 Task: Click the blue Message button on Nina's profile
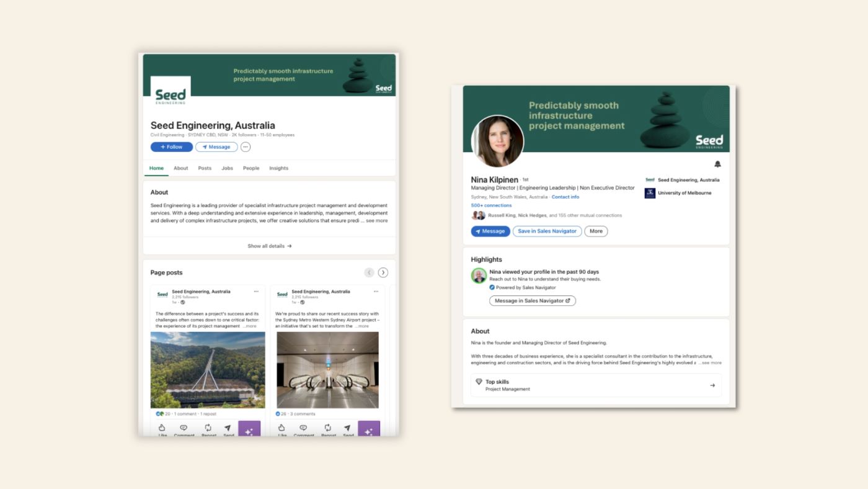click(490, 231)
